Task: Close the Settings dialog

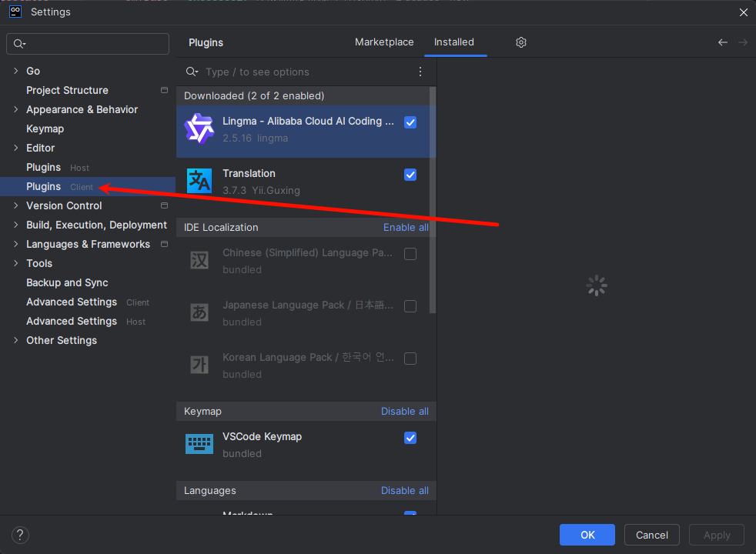Action: point(744,12)
